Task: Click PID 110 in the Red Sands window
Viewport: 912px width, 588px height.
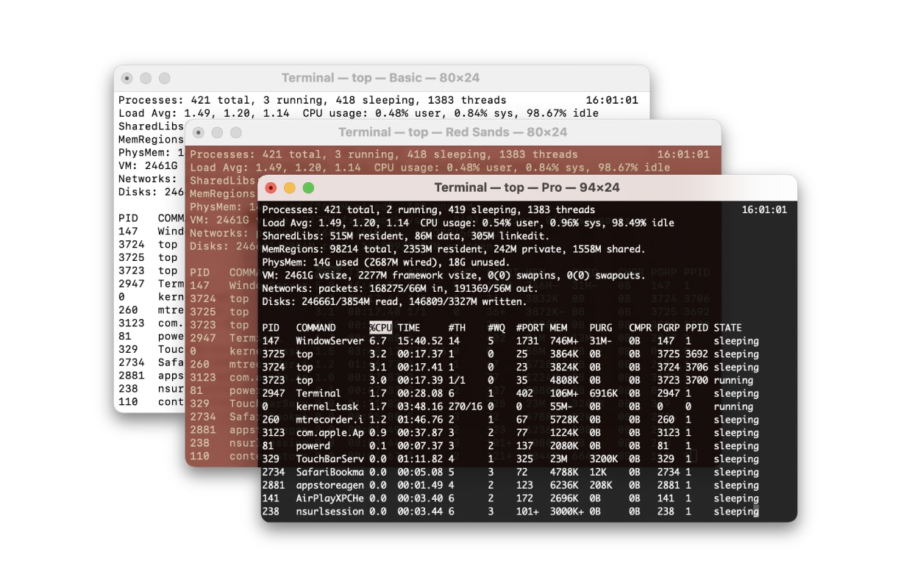Action: pyautogui.click(x=199, y=456)
